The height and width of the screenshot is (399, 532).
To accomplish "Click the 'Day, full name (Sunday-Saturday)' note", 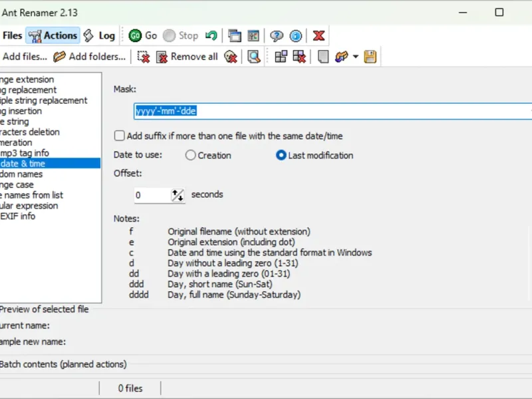I will 234,295.
